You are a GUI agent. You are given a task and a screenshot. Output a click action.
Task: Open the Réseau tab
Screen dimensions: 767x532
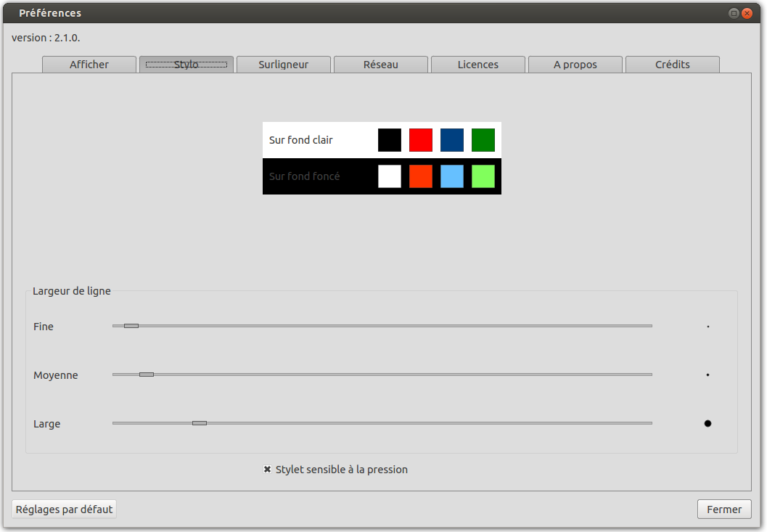380,65
